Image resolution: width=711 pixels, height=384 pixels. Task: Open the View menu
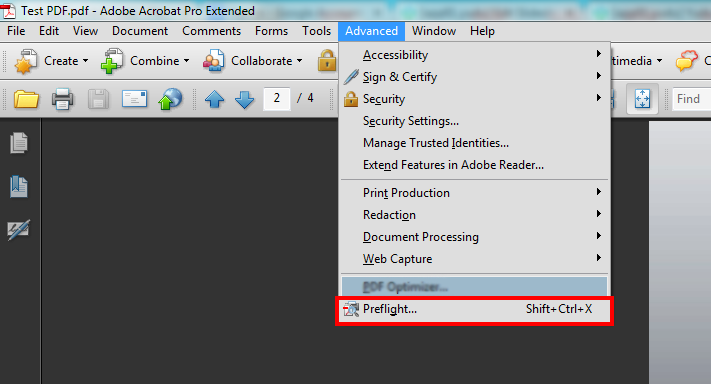[x=85, y=31]
